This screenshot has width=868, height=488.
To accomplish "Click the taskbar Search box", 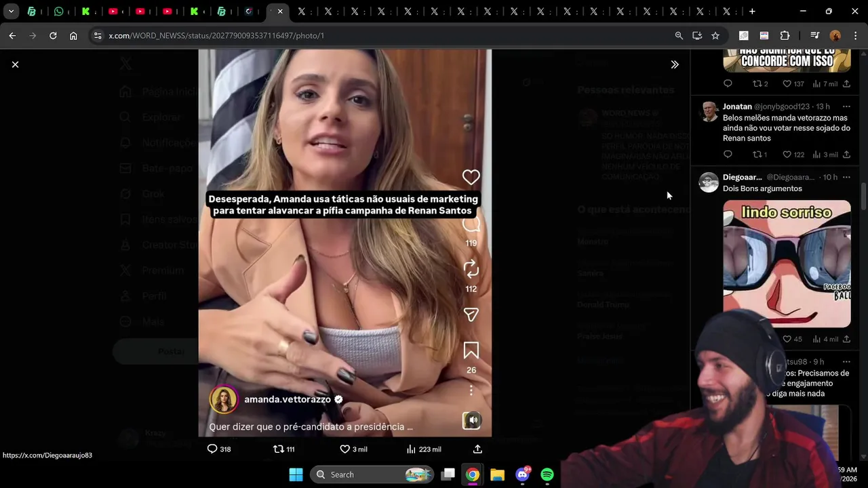I will click(372, 474).
